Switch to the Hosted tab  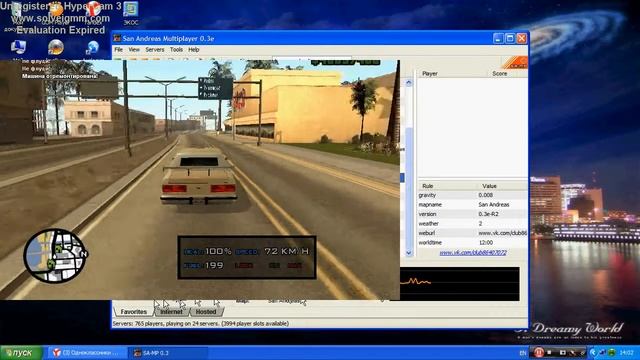[206, 312]
